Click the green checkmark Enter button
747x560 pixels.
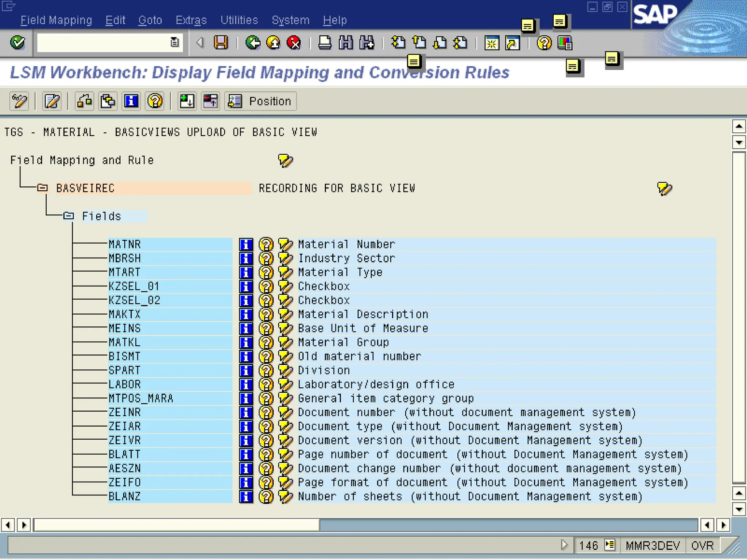(17, 43)
